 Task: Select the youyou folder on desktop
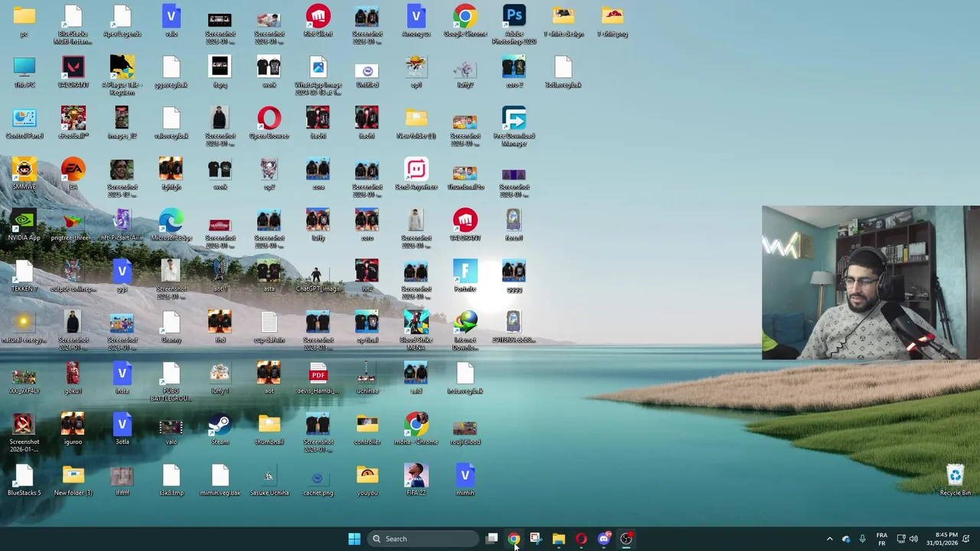click(367, 481)
